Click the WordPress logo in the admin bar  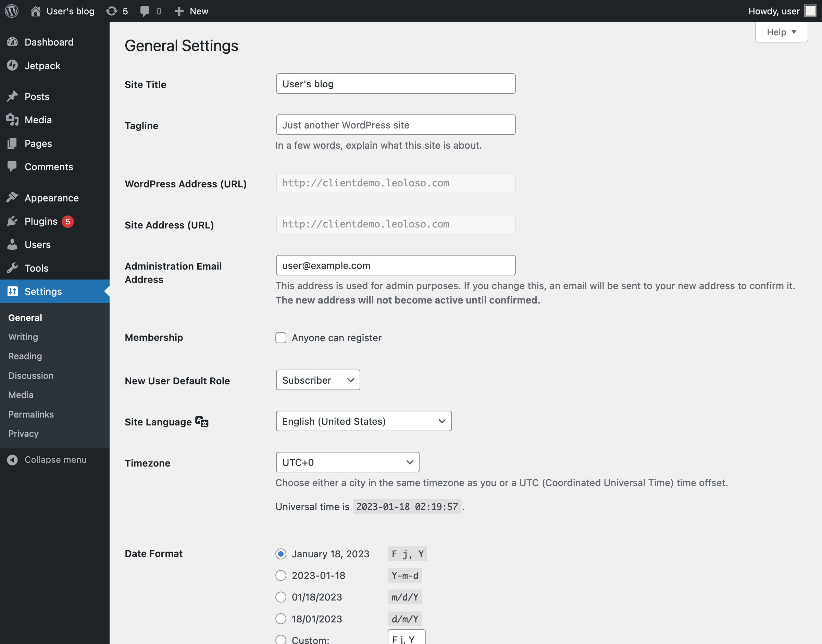[x=11, y=11]
